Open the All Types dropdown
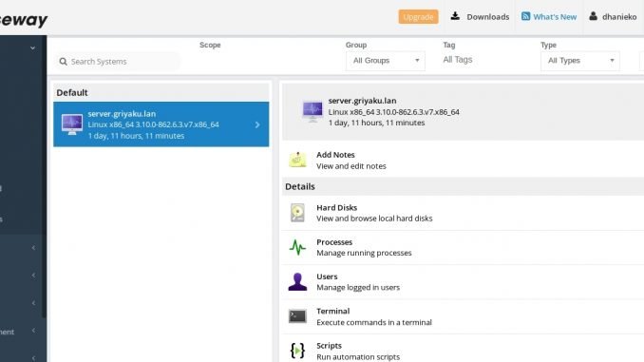This screenshot has width=644, height=362. tap(580, 61)
